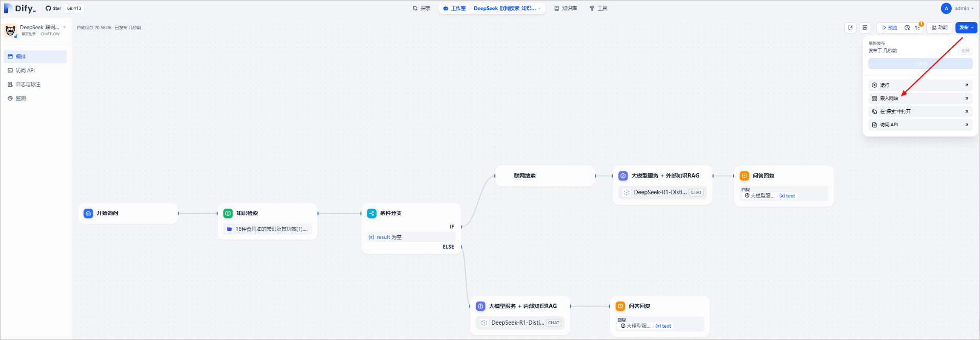The height and width of the screenshot is (340, 980).
Task: Open 知识库 tab in top navigation
Action: click(566, 8)
